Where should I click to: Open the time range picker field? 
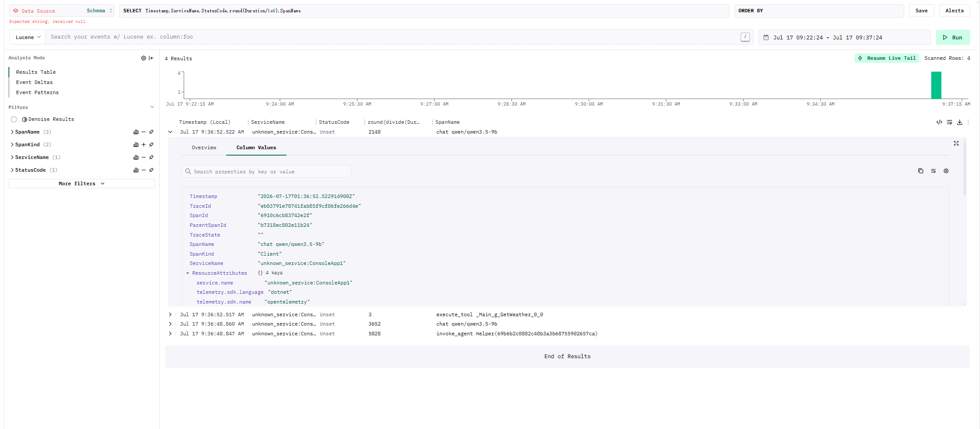[844, 38]
